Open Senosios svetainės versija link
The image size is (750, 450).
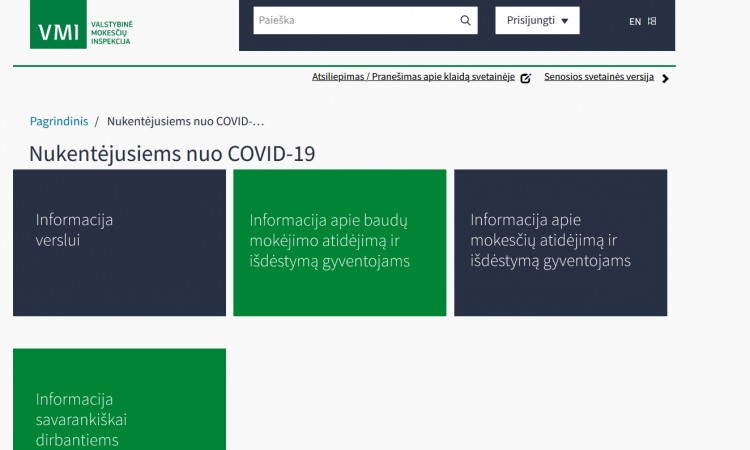point(599,77)
